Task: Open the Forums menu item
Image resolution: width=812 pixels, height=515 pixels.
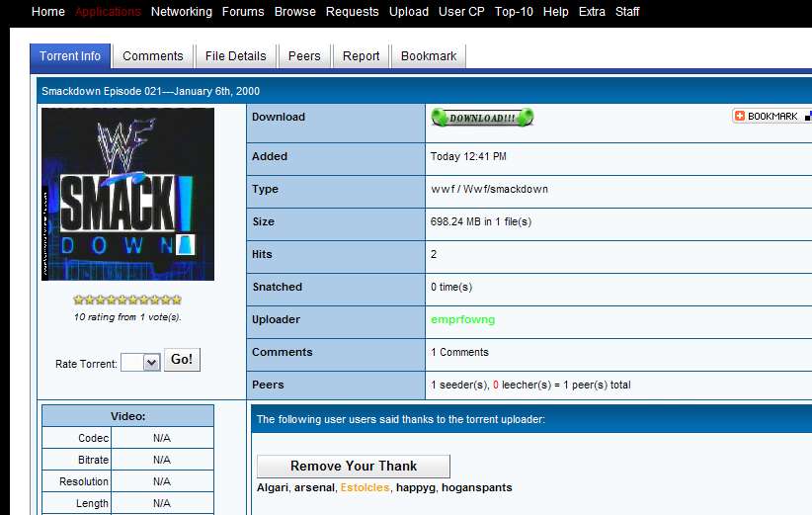Action: [243, 12]
